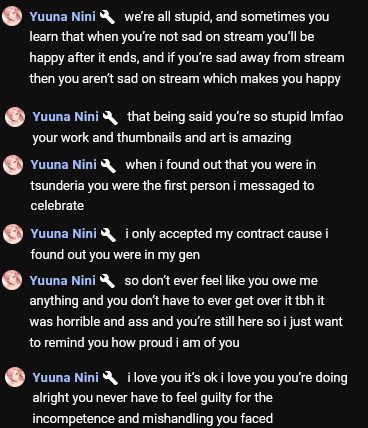Click avatar on "i love you it's ok" message

coord(15,377)
